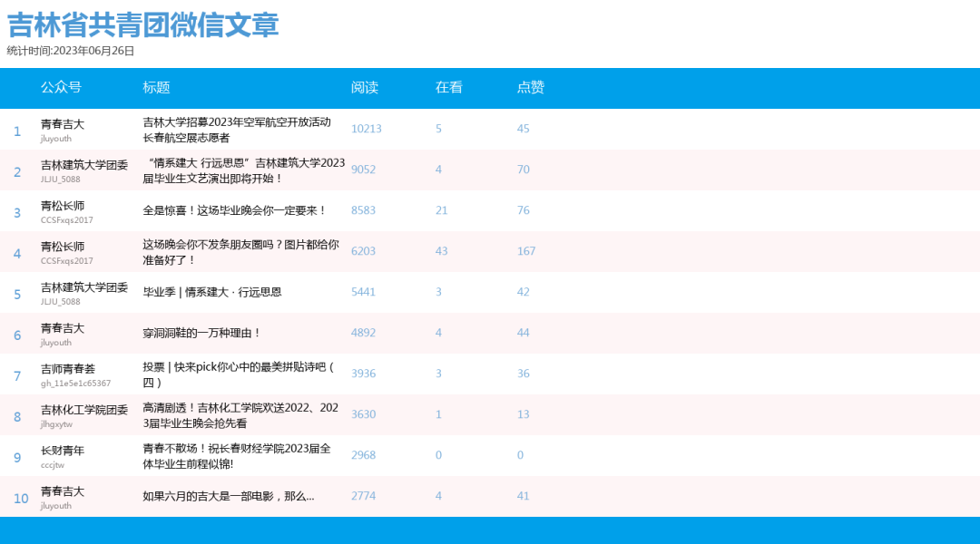
Task: Click account name 青春吉大 in row 1
Action: pyautogui.click(x=63, y=124)
